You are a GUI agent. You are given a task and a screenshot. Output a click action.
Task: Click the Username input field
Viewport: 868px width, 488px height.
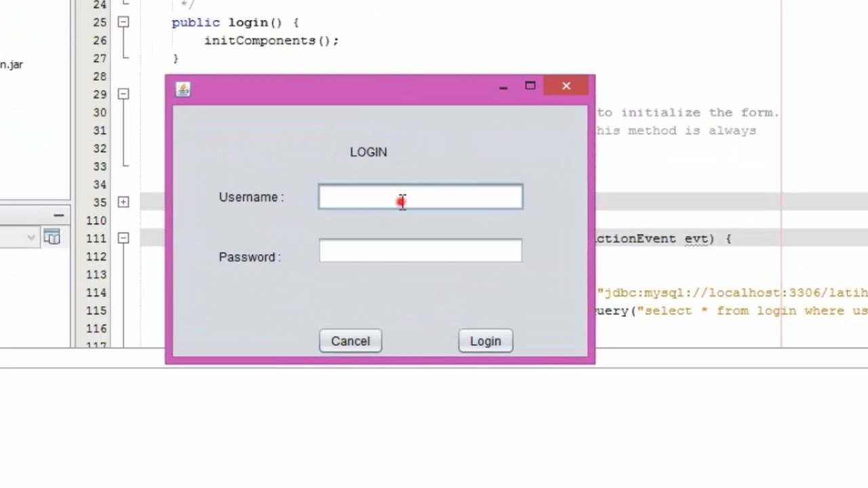point(420,197)
